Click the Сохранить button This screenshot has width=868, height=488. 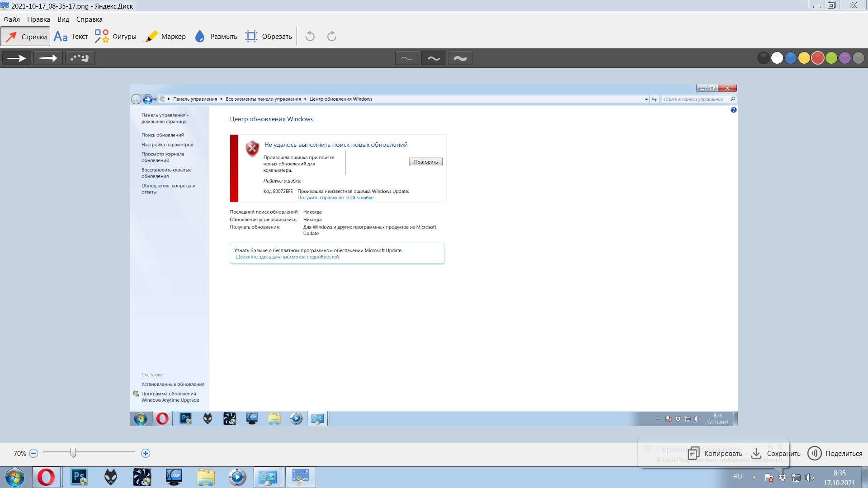click(776, 453)
